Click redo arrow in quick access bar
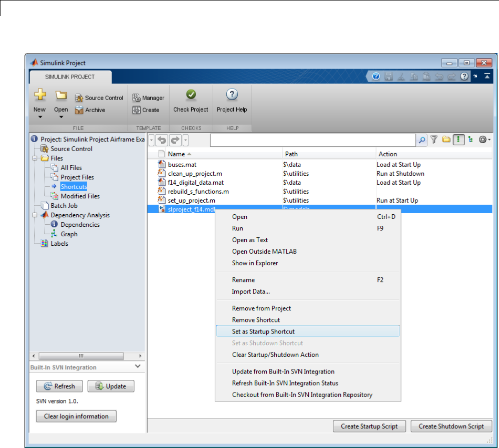Image resolution: width=499 pixels, height=448 pixels. (451, 77)
